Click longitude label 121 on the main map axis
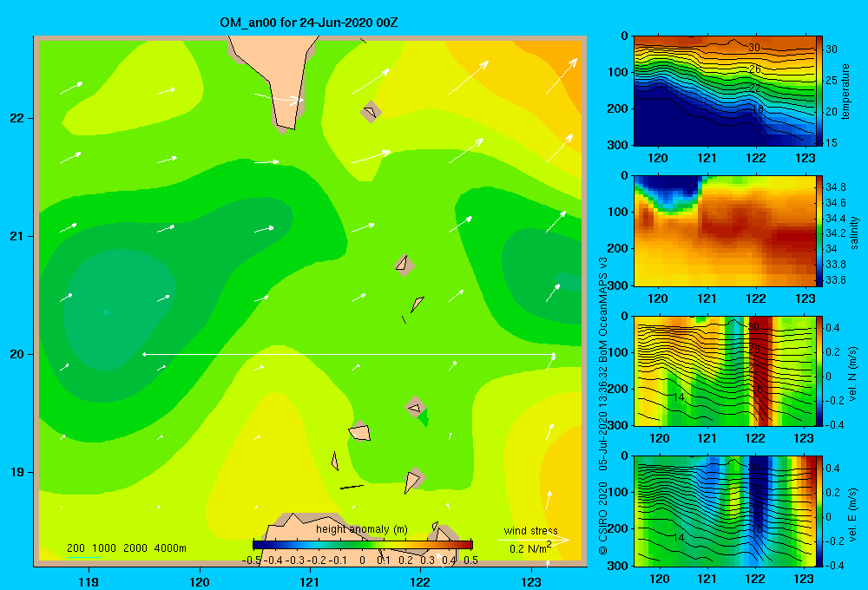Screen dimensions: 868x590 (x=310, y=581)
